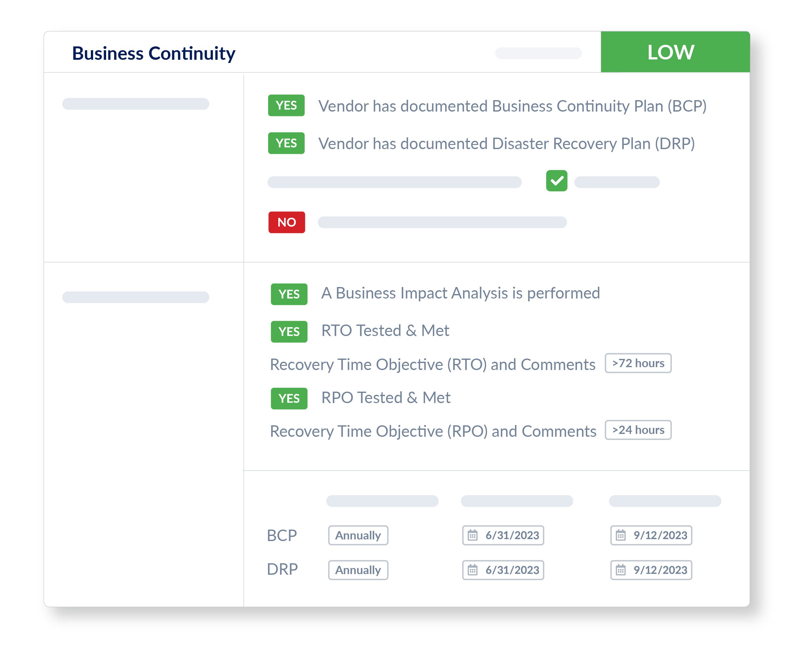Open the BCP Annually frequency dropdown
The width and height of the screenshot is (812, 665).
point(358,535)
